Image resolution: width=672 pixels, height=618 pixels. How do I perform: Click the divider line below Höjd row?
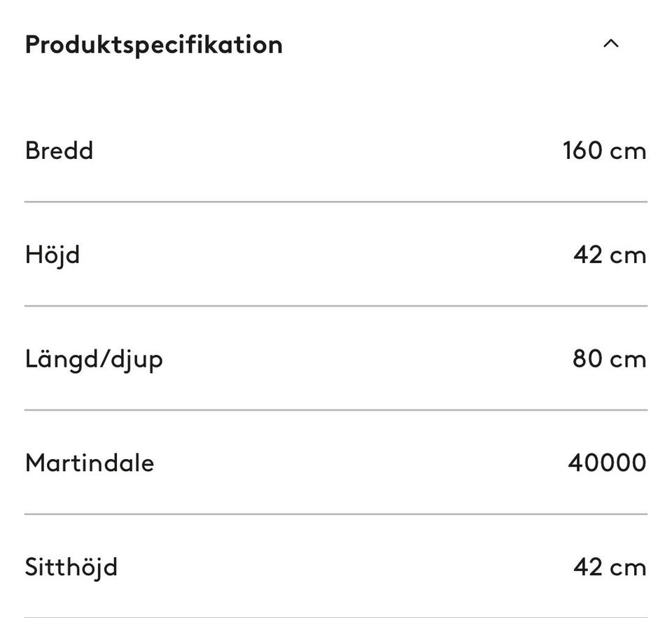point(336,306)
